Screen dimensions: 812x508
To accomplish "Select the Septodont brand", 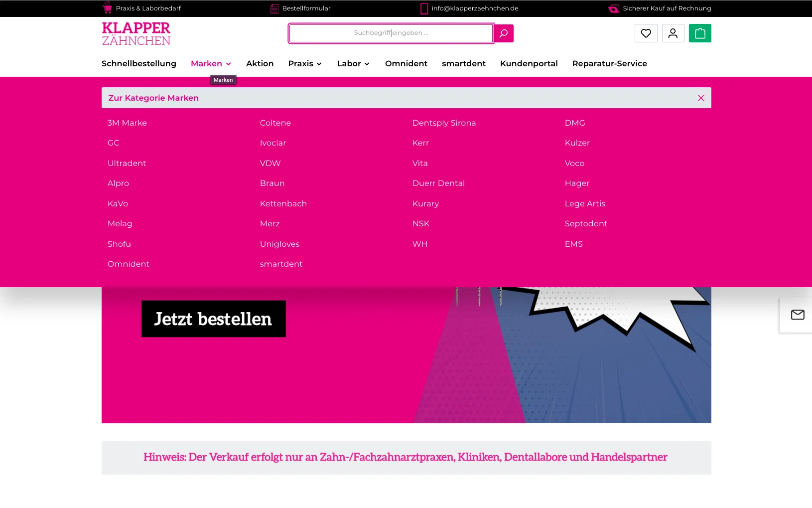I will (586, 223).
